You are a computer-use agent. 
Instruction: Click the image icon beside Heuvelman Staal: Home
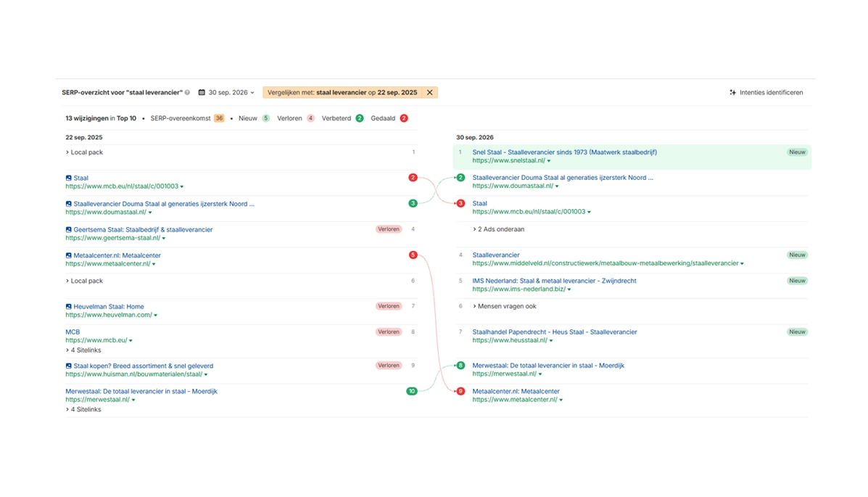tap(69, 306)
